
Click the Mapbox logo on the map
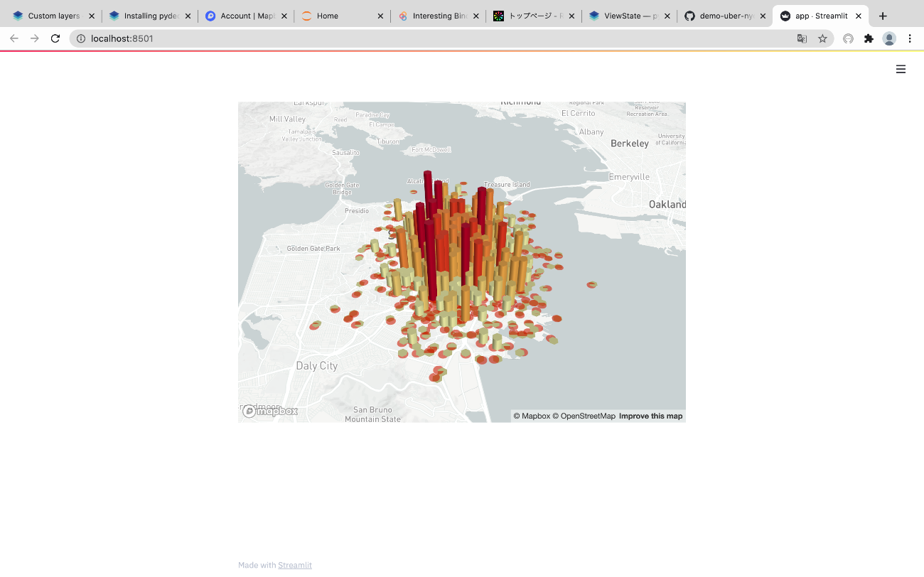270,411
